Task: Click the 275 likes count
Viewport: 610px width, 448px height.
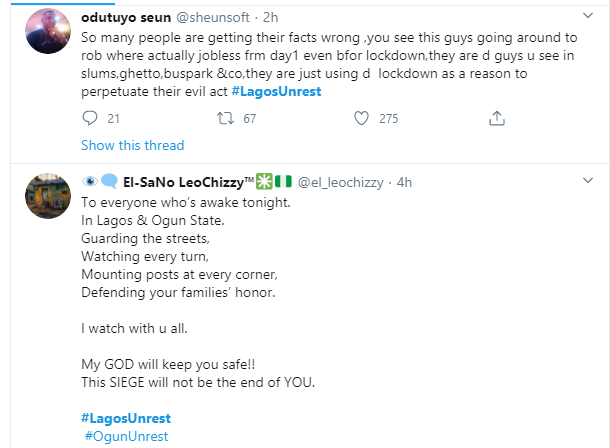Action: (388, 119)
